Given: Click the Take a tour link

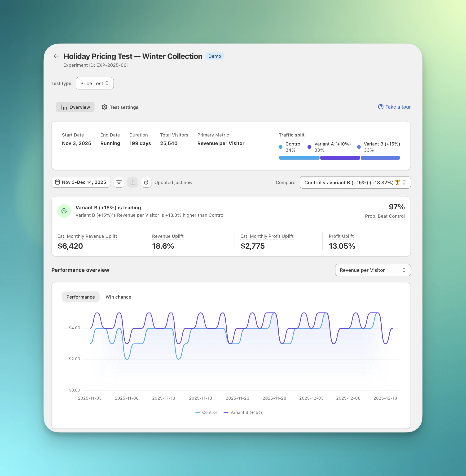Looking at the screenshot, I should [x=395, y=107].
